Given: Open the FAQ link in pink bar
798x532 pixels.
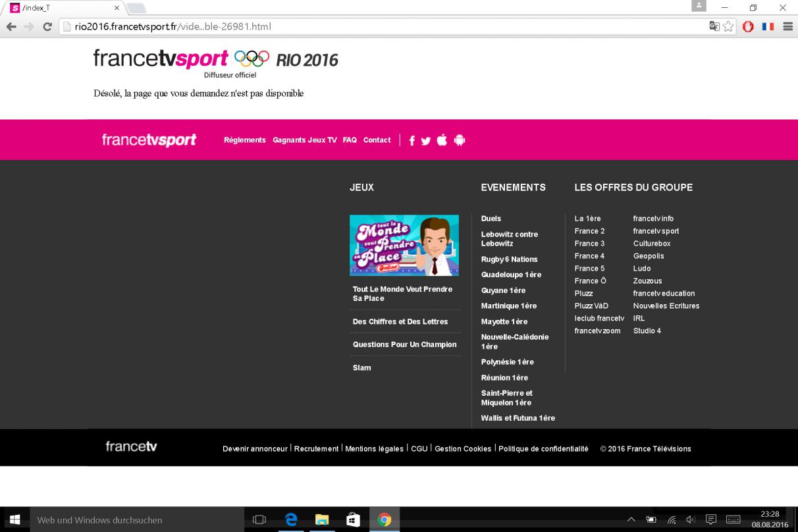Looking at the screenshot, I should pyautogui.click(x=350, y=140).
